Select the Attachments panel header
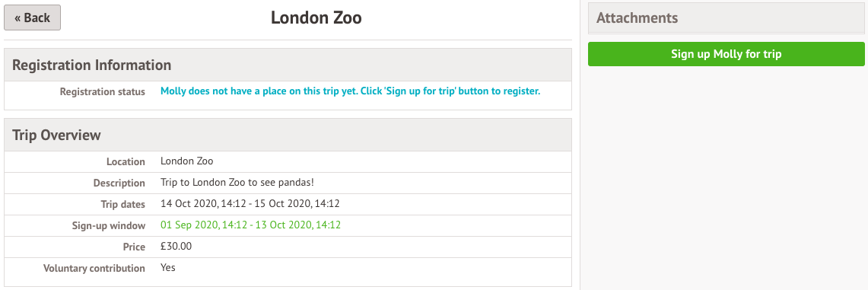868x290 pixels. (726, 18)
